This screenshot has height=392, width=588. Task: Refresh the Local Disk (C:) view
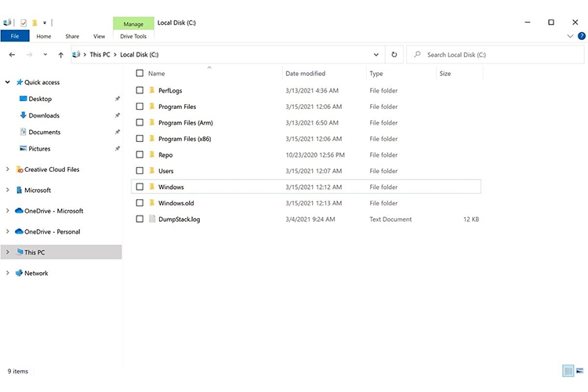[x=394, y=55]
